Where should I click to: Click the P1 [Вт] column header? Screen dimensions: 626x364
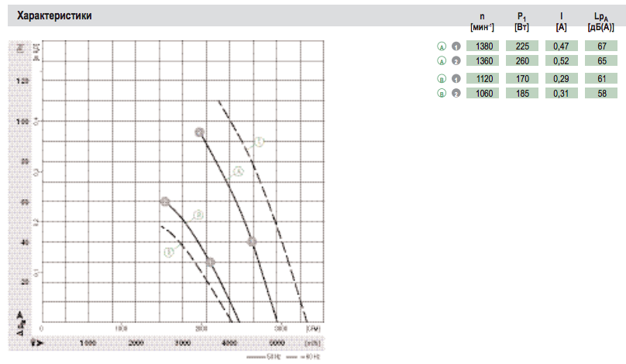point(521,22)
